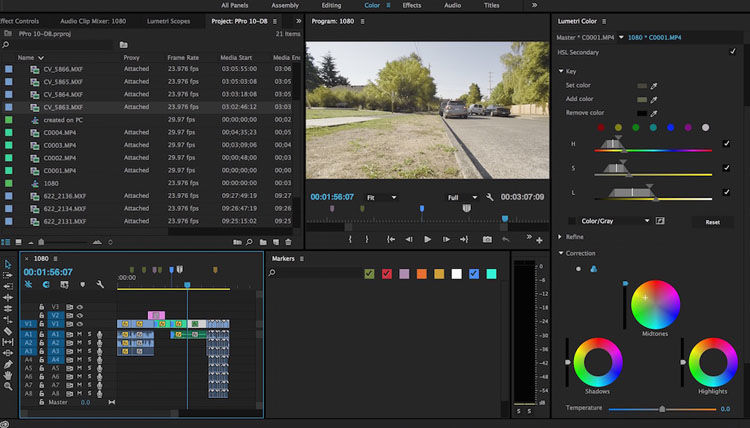The image size is (750, 428).
Task: Click Reset button in HSL Secondary
Action: point(712,222)
